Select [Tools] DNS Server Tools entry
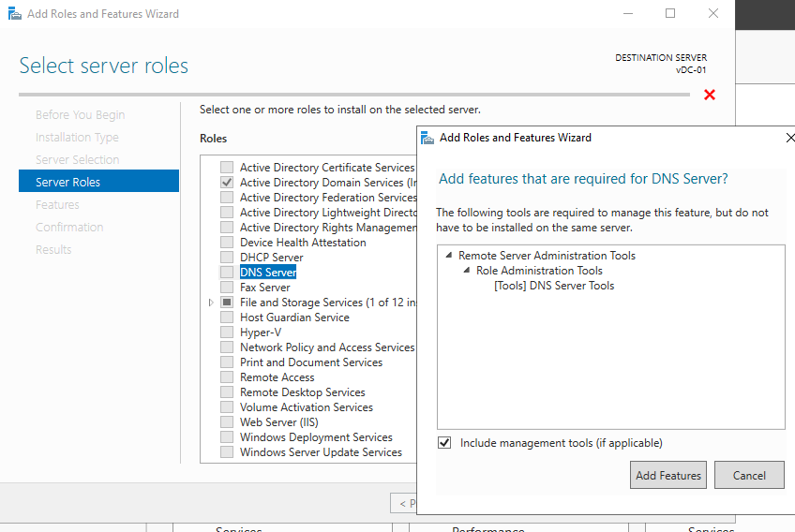This screenshot has width=795, height=532. coord(554,286)
